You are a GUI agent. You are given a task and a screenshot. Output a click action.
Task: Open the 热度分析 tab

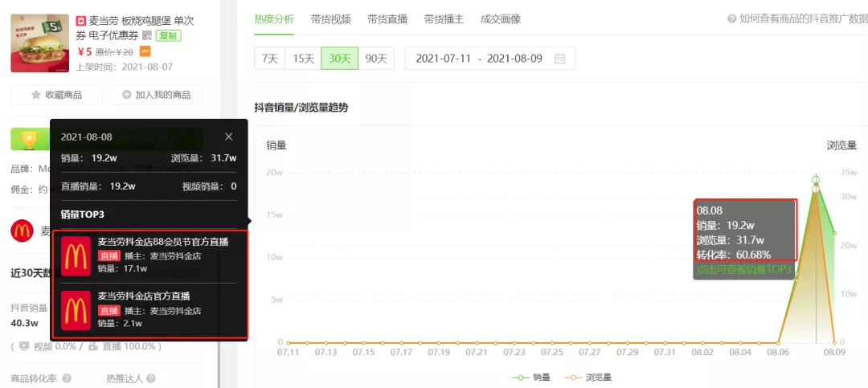point(273,18)
